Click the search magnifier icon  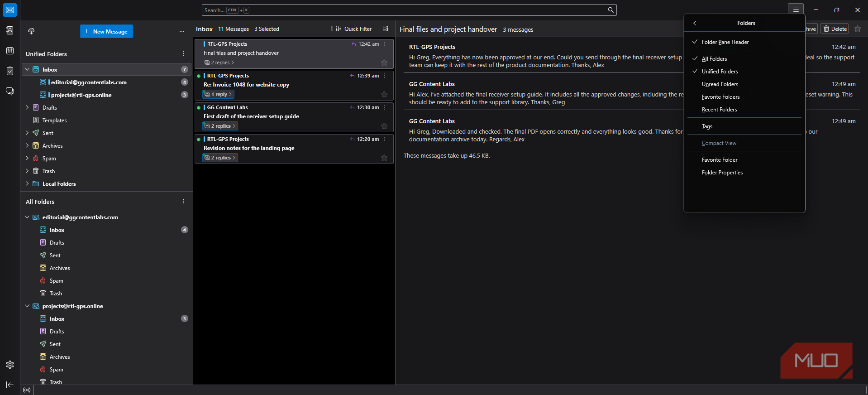click(x=610, y=10)
